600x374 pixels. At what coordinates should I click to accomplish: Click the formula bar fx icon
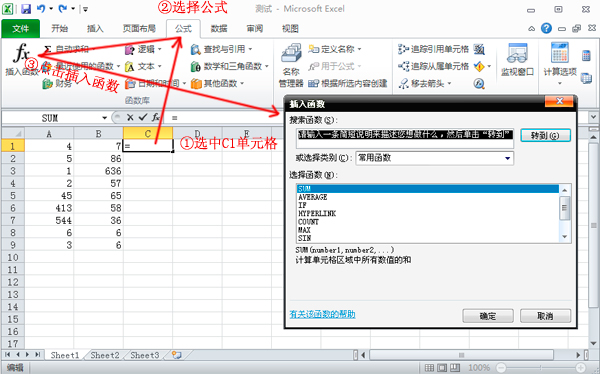(x=155, y=117)
